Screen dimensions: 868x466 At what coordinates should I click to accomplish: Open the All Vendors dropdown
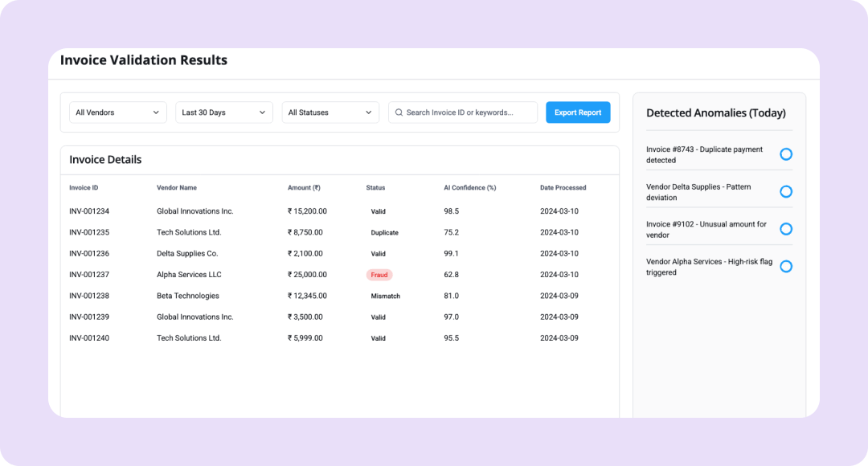(x=117, y=112)
